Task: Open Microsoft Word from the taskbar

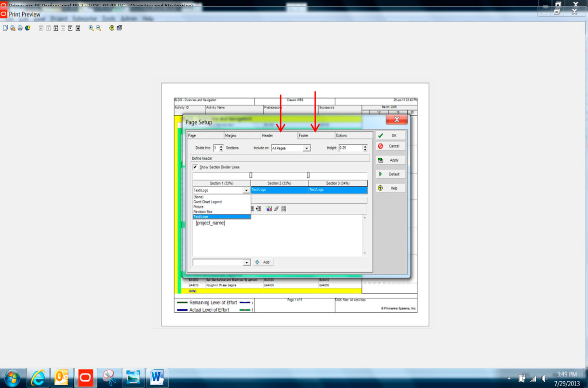Action: pos(156,378)
